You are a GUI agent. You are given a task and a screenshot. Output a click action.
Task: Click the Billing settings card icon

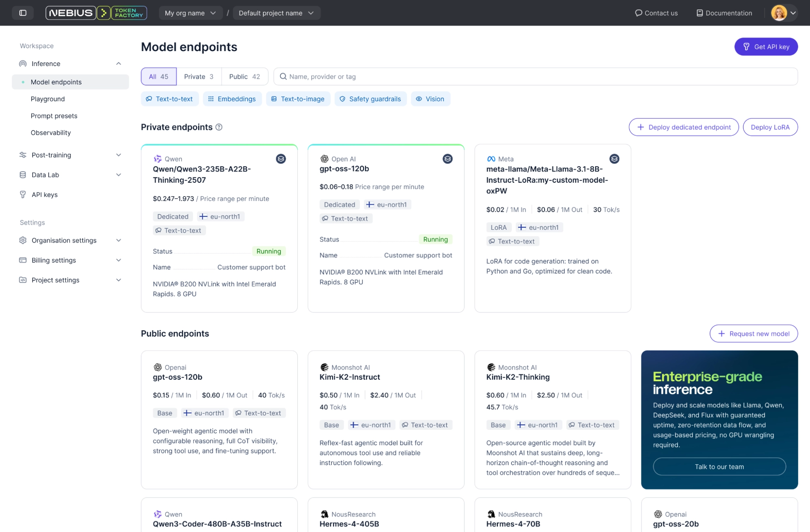click(x=23, y=260)
